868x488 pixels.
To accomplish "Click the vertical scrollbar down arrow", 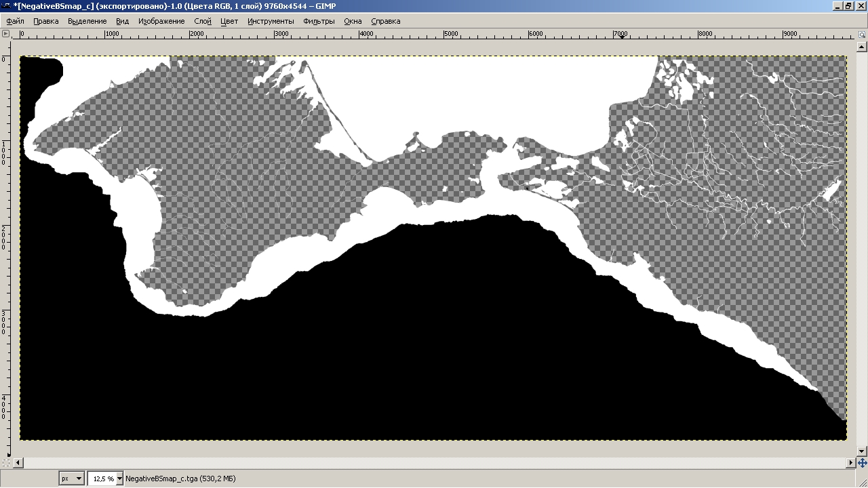I will tap(862, 450).
